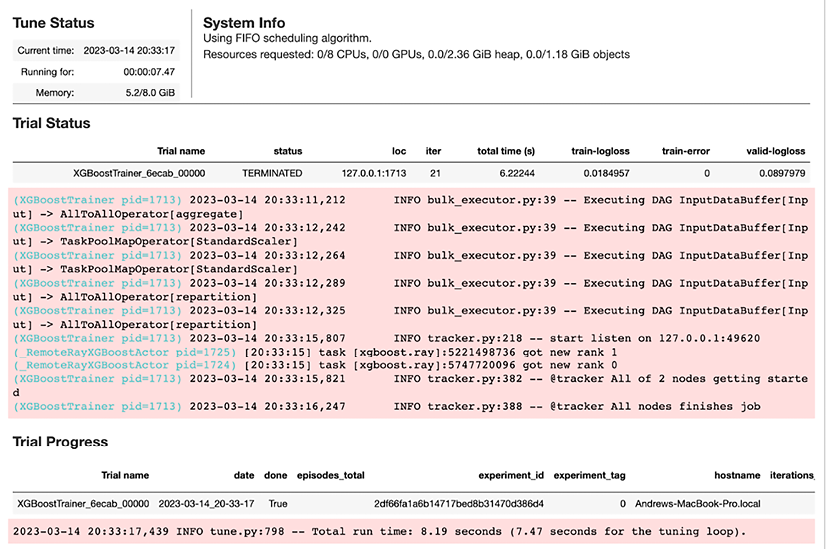
Task: Click the log line timestamped 20:33:12,242
Action: (410, 234)
